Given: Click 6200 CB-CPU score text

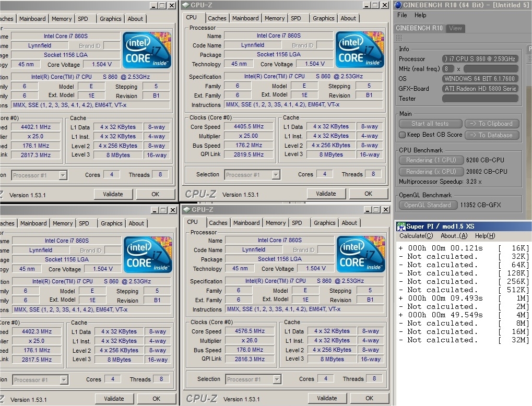Looking at the screenshot, I should coord(485,160).
